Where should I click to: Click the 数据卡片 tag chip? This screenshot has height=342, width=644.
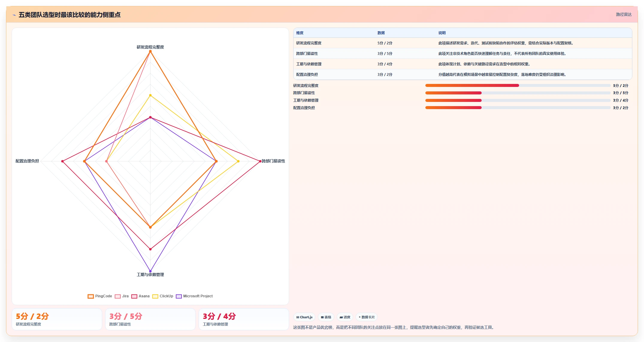(367, 317)
